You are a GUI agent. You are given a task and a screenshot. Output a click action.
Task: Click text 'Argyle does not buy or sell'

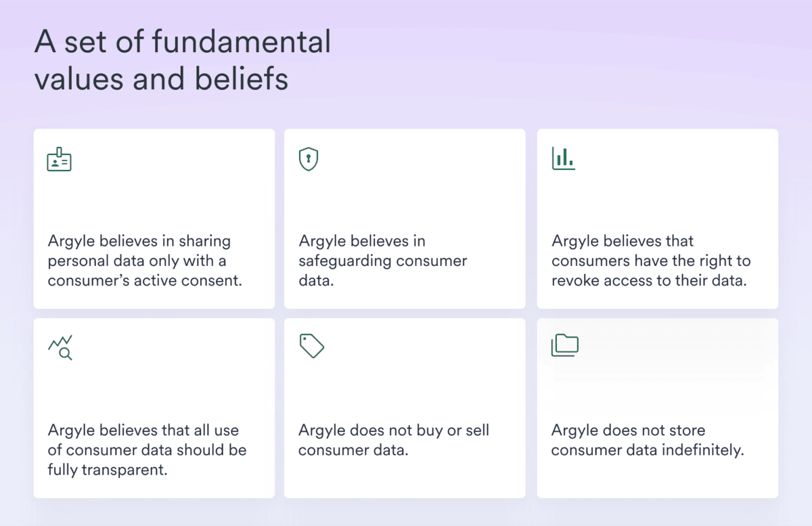394,431
